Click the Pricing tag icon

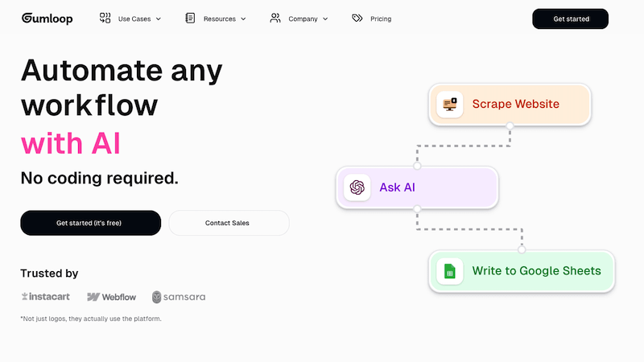357,18
